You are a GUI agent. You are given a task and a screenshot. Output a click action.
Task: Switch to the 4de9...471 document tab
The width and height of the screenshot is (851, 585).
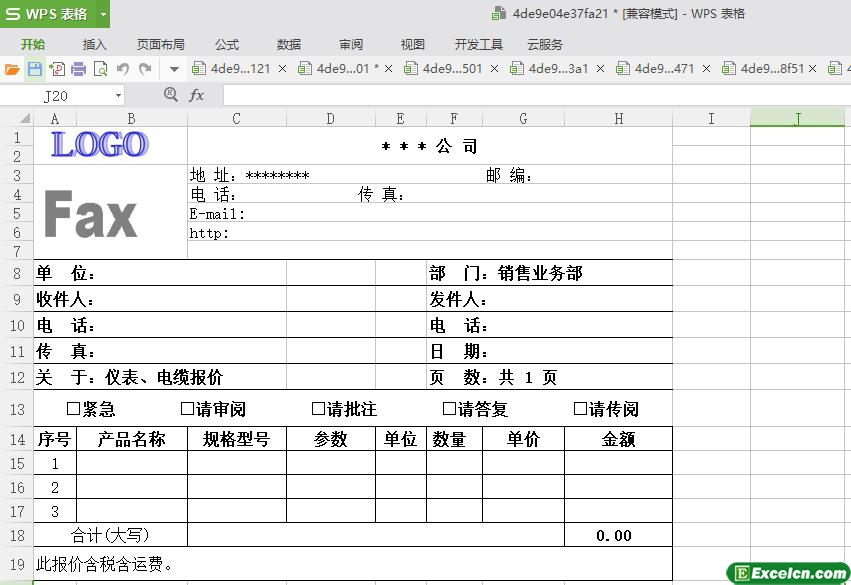656,69
